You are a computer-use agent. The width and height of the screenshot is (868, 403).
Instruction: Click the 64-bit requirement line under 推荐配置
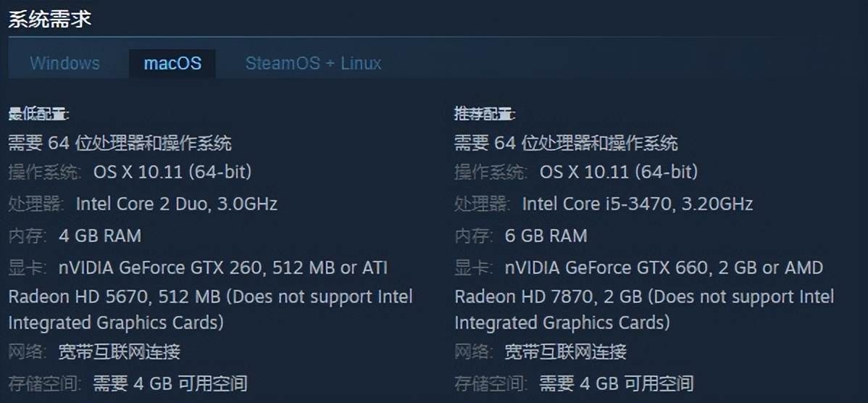coord(566,143)
